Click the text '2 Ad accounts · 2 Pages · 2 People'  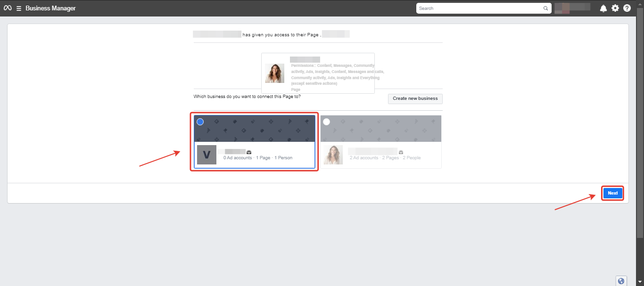[385, 158]
